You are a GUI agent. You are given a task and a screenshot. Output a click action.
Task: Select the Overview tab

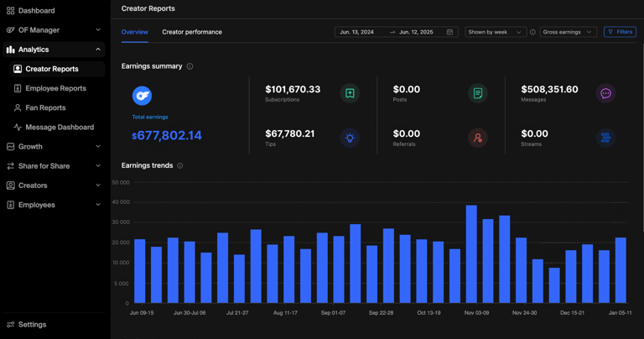[134, 32]
